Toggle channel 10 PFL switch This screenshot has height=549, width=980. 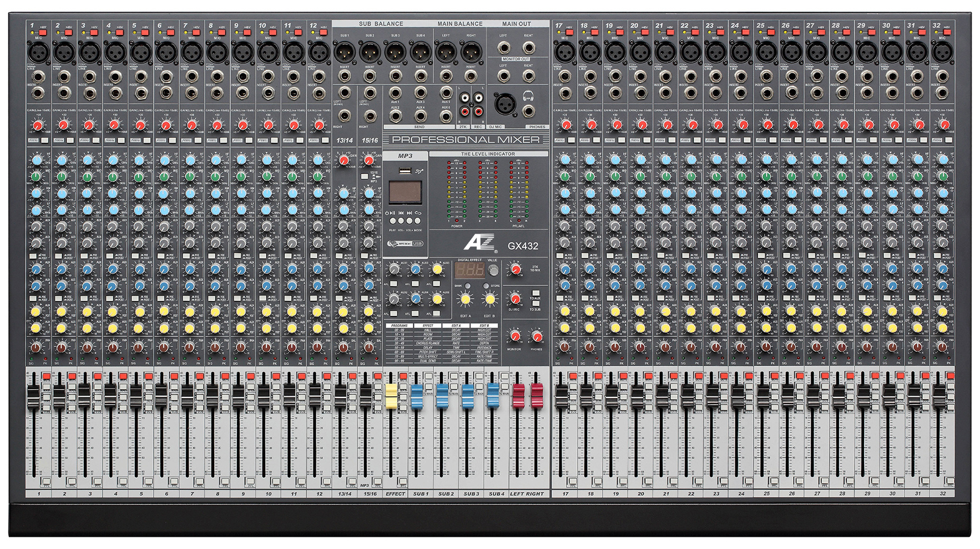pos(276,481)
